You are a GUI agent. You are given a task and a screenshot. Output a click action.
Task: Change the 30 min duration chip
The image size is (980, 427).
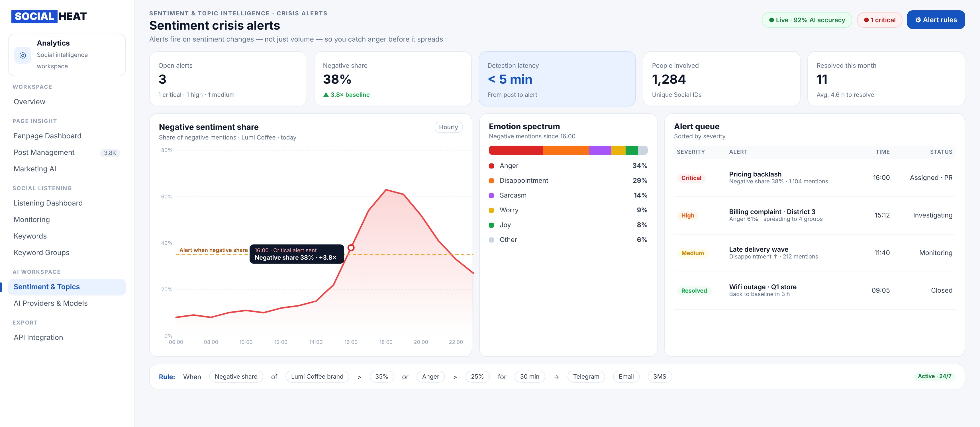pyautogui.click(x=530, y=376)
